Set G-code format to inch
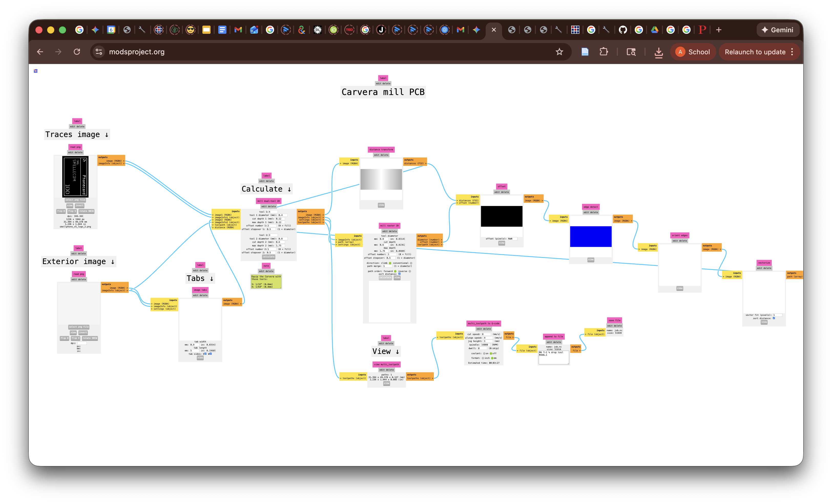Screen dimensions: 832x504 pos(483,358)
